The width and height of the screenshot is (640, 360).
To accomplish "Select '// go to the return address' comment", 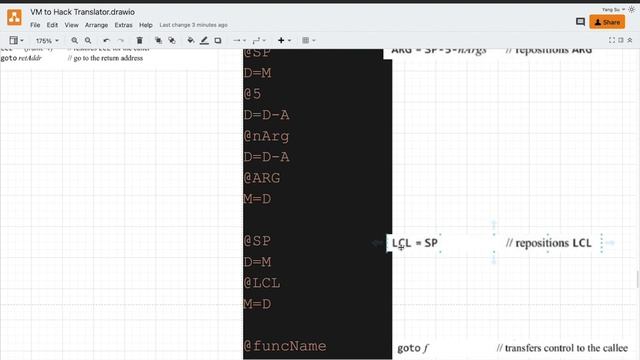I will point(105,58).
